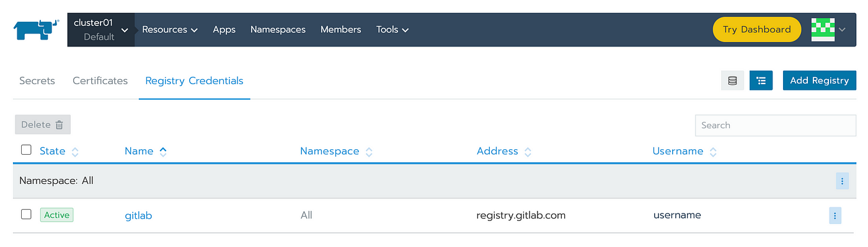
Task: Expand the Resources menu
Action: (x=170, y=29)
